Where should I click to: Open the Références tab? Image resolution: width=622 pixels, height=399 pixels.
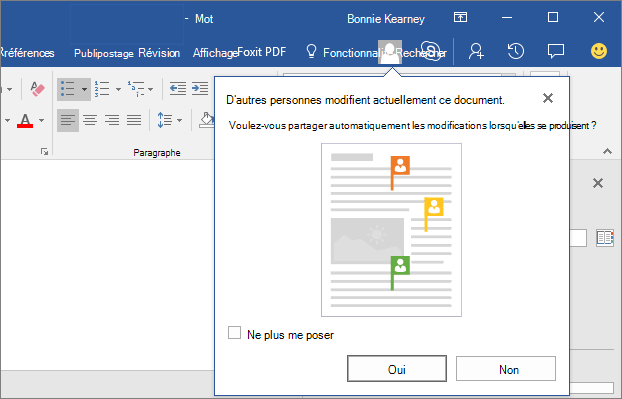pos(27,53)
